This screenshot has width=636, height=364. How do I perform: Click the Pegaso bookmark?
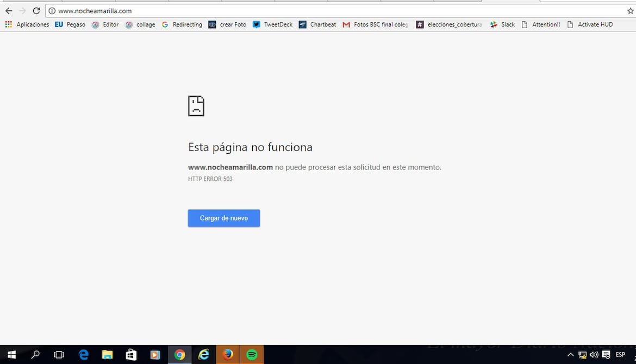70,24
